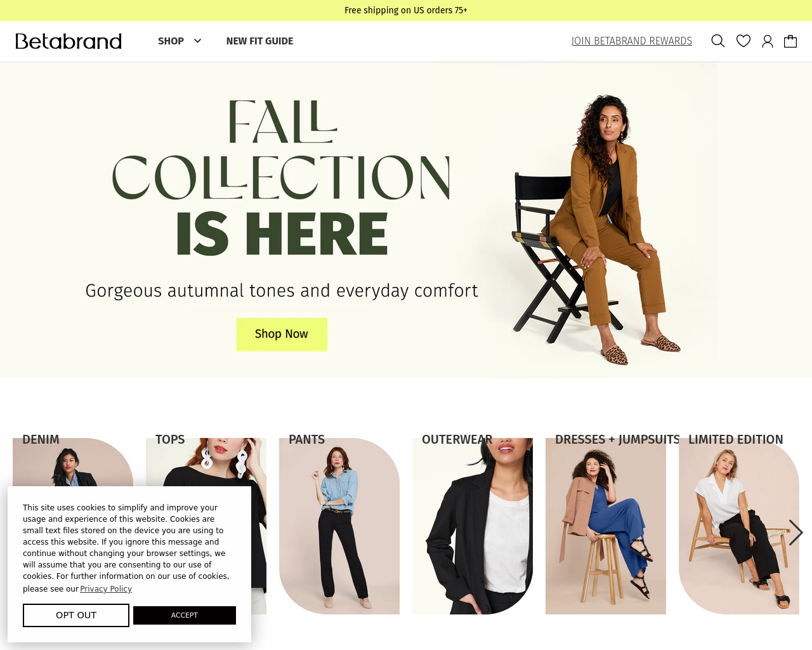Open the Privacy Policy link
The height and width of the screenshot is (650, 812).
click(106, 589)
